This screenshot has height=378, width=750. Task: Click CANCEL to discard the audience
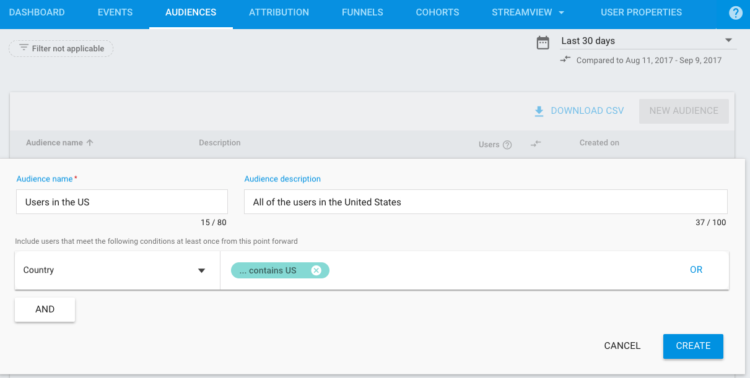click(x=622, y=346)
